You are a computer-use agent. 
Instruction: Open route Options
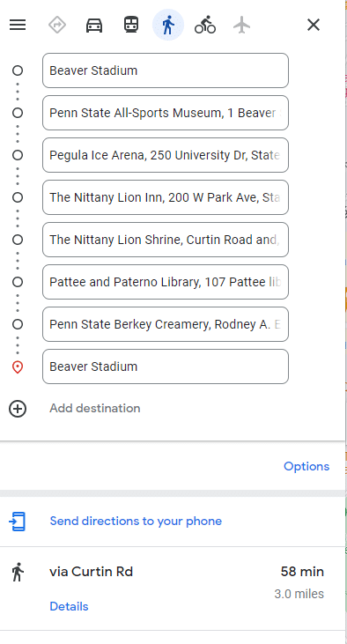(306, 467)
